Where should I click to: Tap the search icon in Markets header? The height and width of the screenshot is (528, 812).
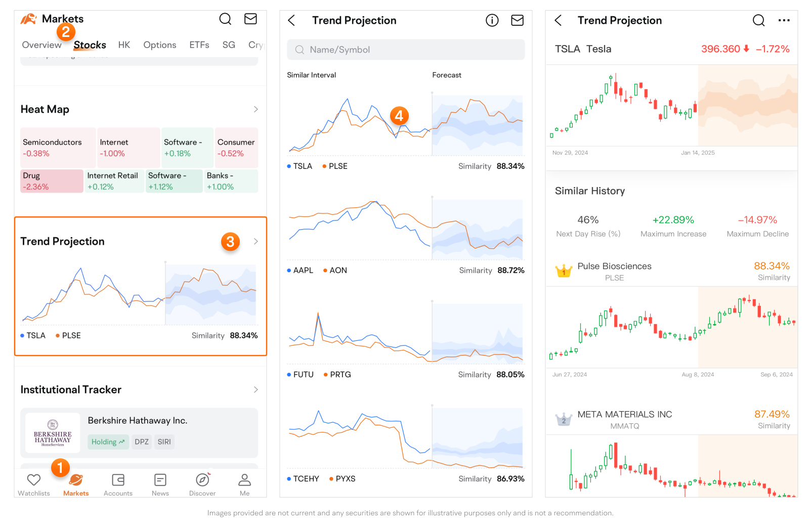[225, 19]
